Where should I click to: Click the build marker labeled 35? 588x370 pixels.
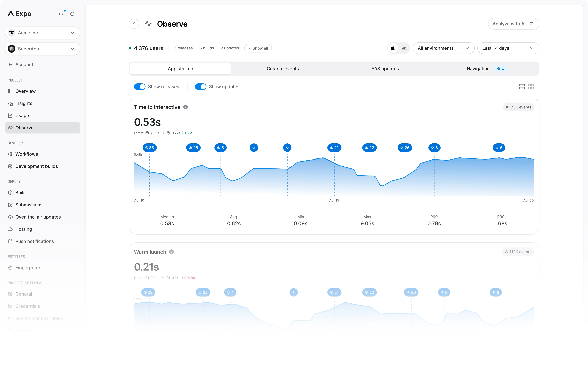149,148
